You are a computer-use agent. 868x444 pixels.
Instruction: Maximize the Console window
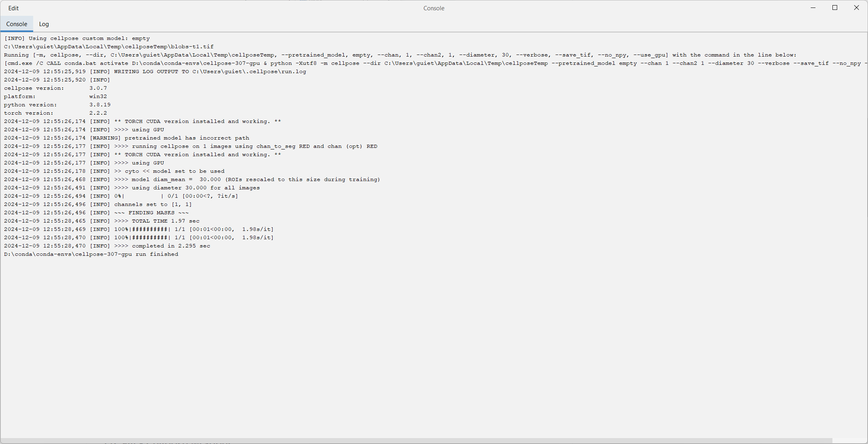click(835, 8)
